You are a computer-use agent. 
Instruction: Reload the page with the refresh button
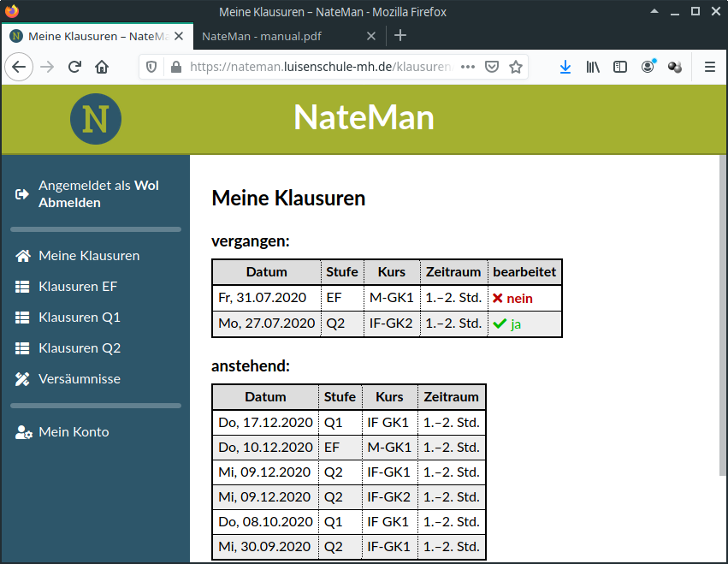click(x=74, y=67)
